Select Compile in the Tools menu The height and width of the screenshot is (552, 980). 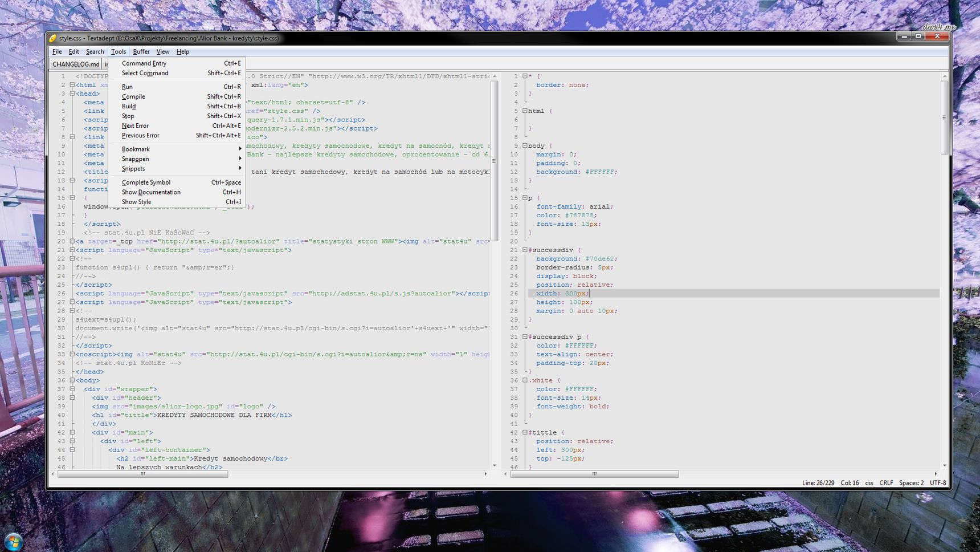[177, 96]
